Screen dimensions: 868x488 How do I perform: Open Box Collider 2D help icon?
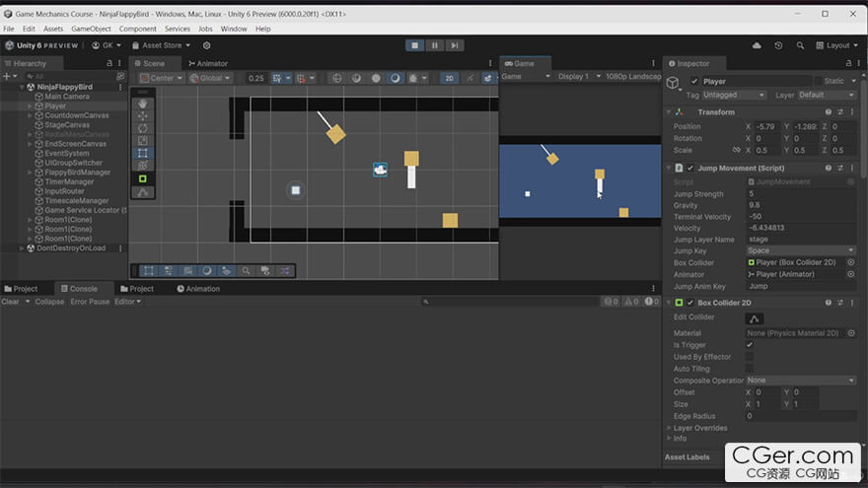click(829, 303)
